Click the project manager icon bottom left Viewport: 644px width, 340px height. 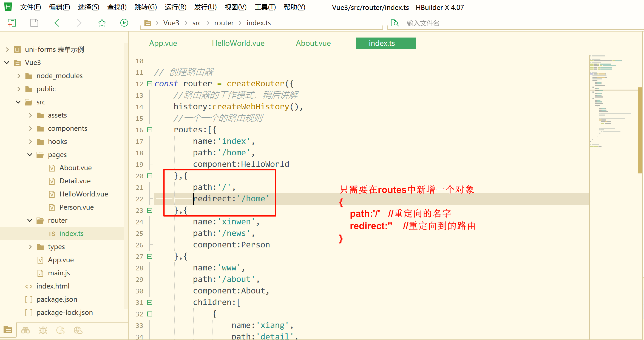click(x=8, y=330)
